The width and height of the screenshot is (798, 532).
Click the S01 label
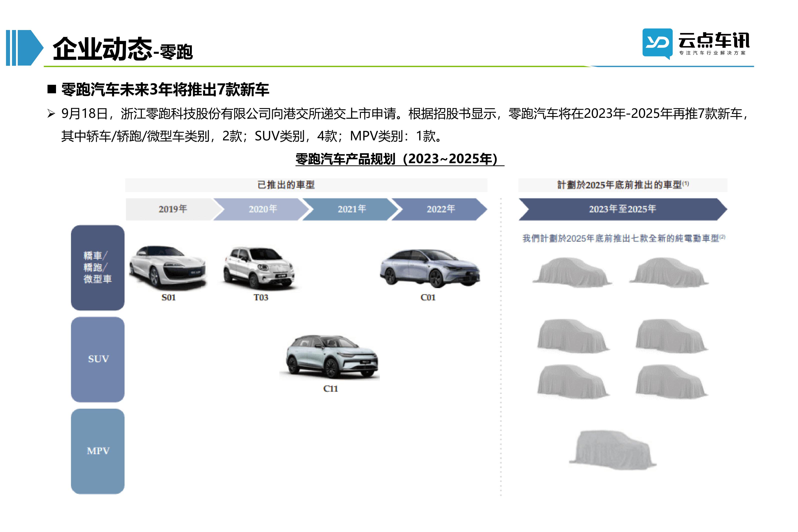click(x=169, y=298)
